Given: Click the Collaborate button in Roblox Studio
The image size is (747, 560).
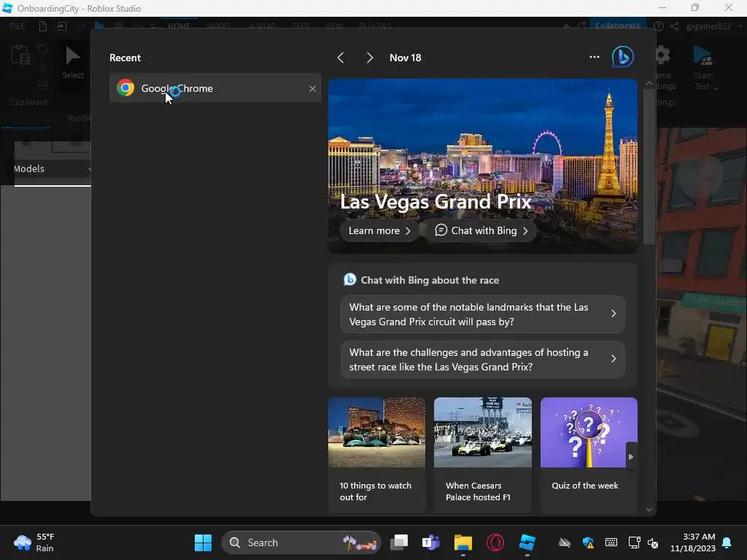Looking at the screenshot, I should (617, 26).
